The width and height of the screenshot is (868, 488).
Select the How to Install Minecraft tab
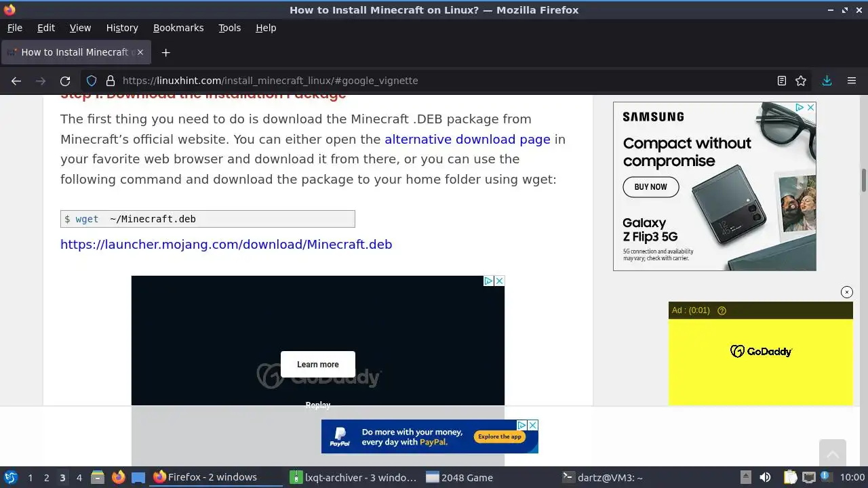click(75, 52)
